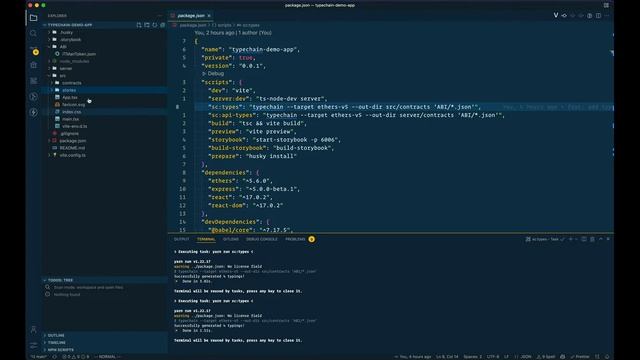Click Prettier in the status bar

click(x=580, y=357)
